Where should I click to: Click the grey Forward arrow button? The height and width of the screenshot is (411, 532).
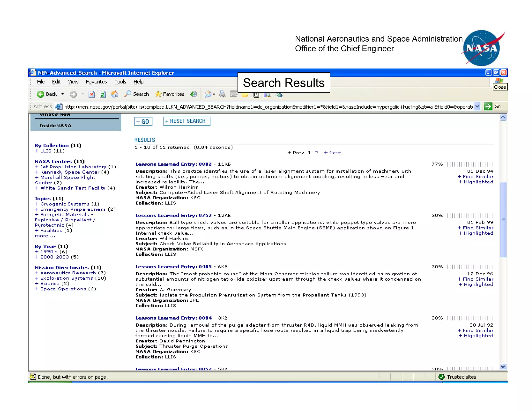pos(73,94)
